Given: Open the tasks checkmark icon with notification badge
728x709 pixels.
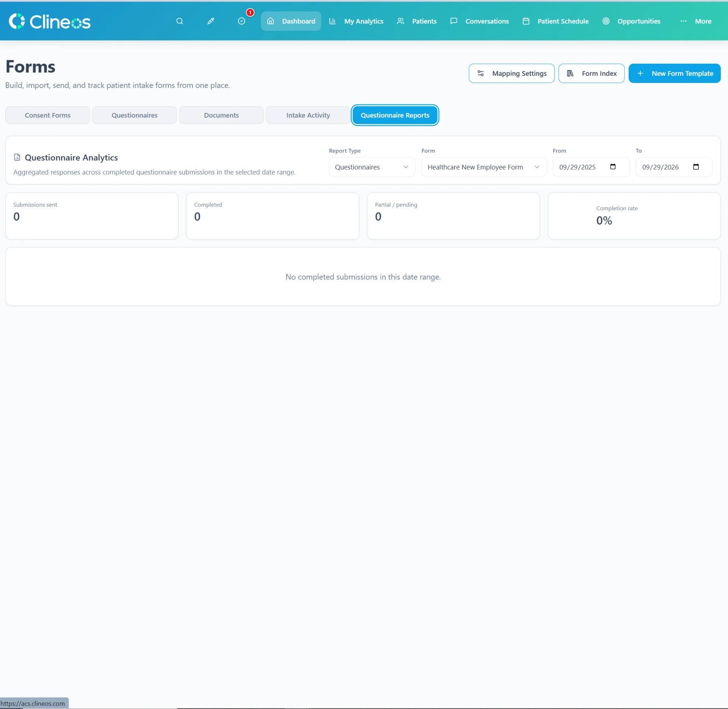Looking at the screenshot, I should (x=242, y=21).
